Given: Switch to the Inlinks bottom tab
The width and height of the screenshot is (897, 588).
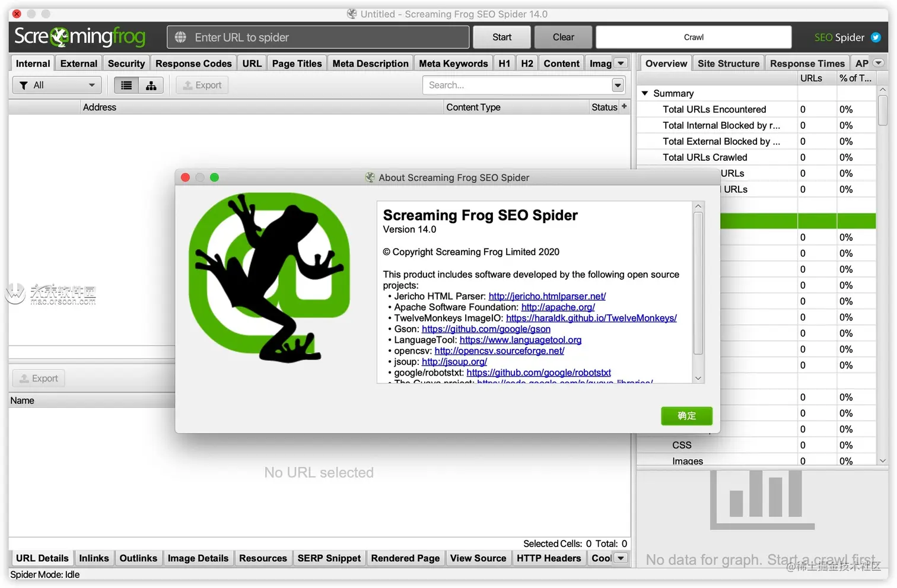Looking at the screenshot, I should point(94,558).
